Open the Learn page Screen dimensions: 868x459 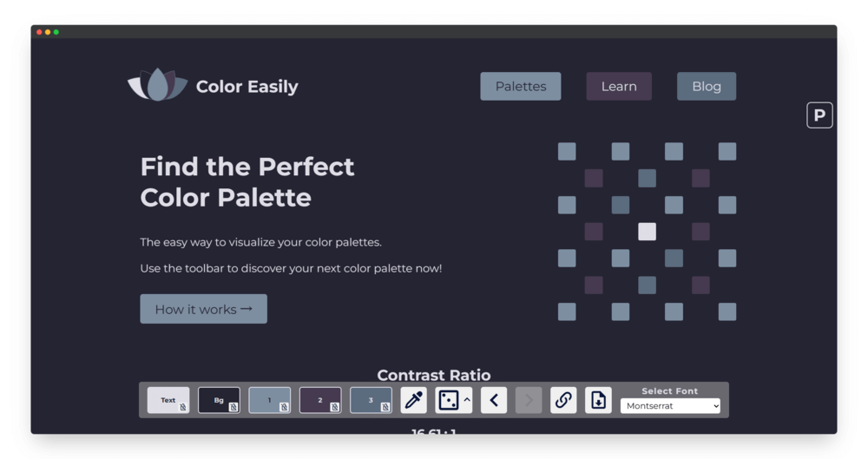(x=619, y=87)
